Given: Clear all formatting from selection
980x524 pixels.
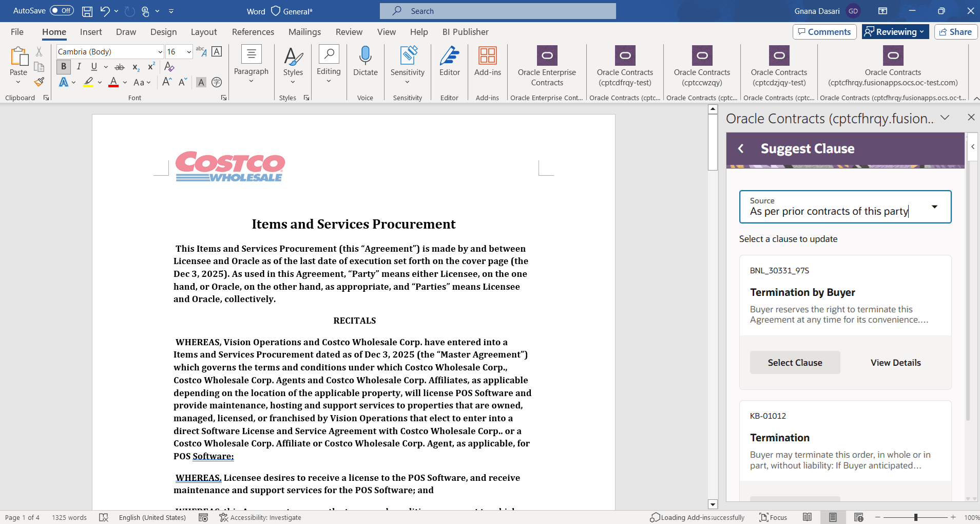Looking at the screenshot, I should [x=169, y=67].
